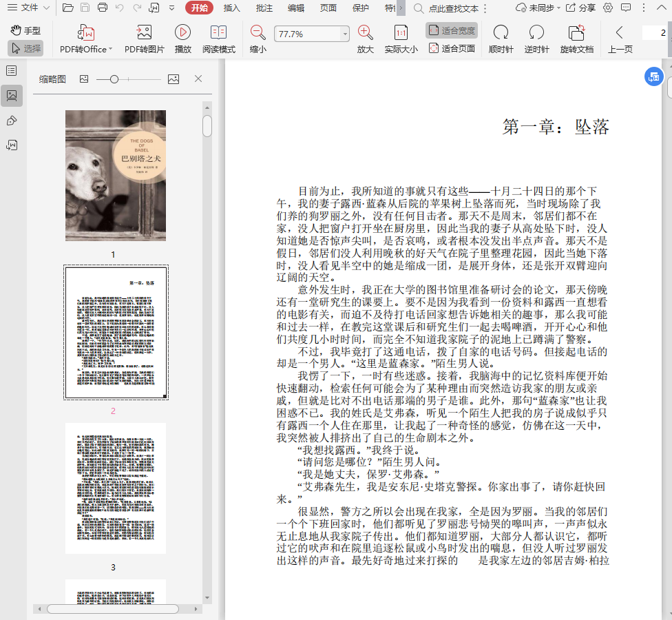Click the page number input box

(x=655, y=33)
